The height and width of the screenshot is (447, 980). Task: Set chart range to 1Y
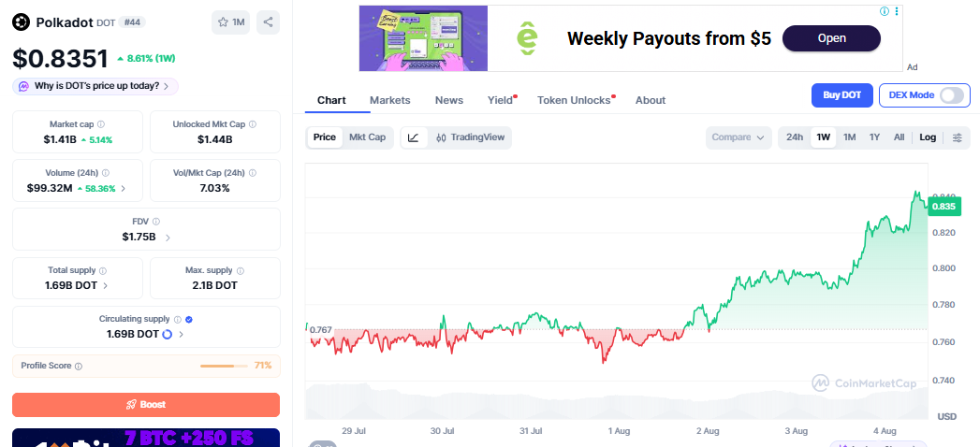coord(874,137)
